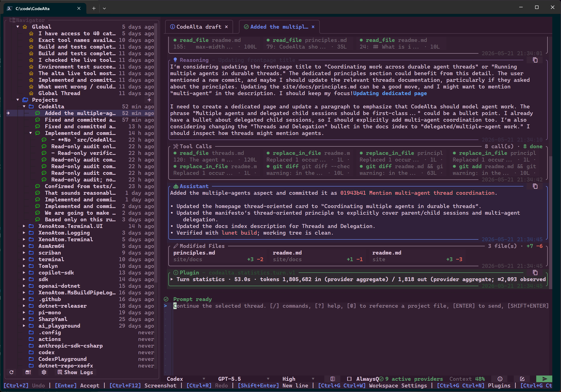Click the Plugins shortcut hint
Viewport: 561px width, 392px height.
click(474, 386)
